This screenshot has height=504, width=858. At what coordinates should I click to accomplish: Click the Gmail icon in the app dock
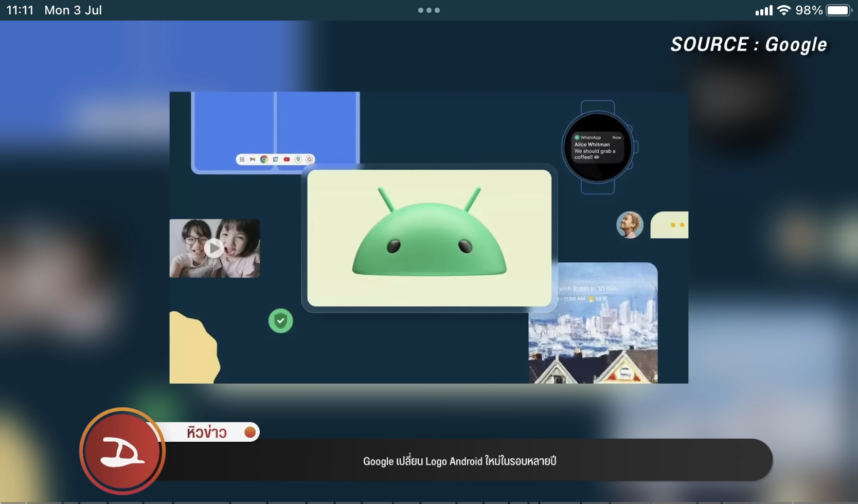[253, 159]
